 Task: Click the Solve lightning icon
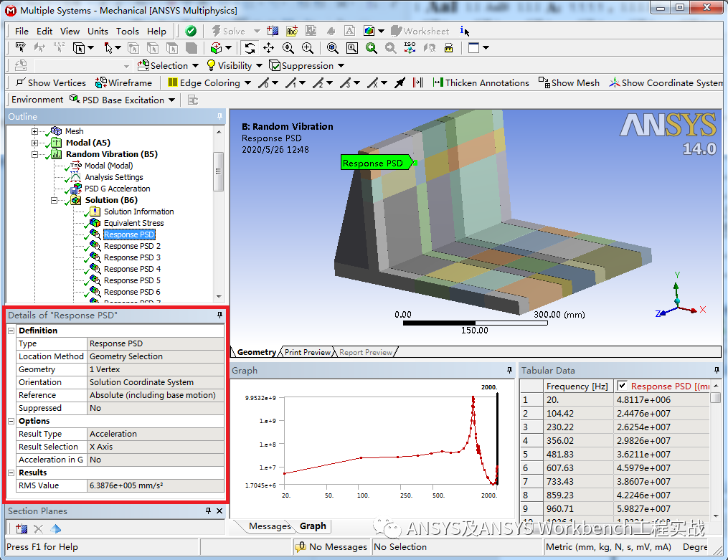click(x=216, y=31)
